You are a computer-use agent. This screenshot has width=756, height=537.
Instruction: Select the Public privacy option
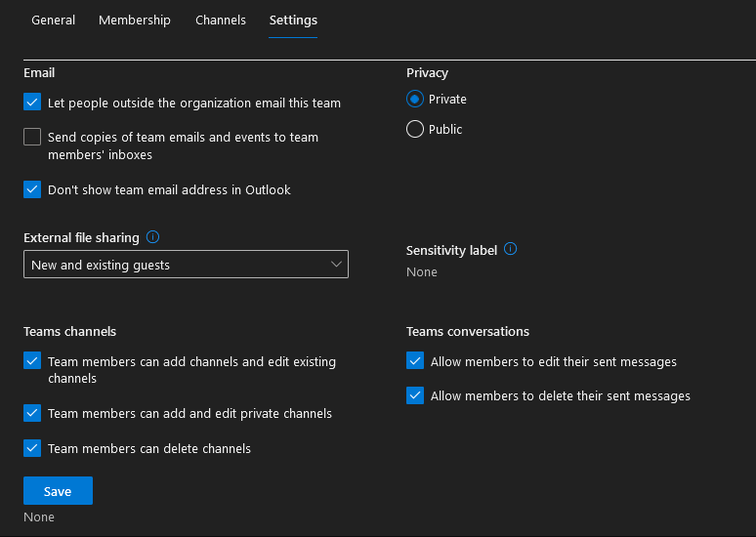[415, 130]
